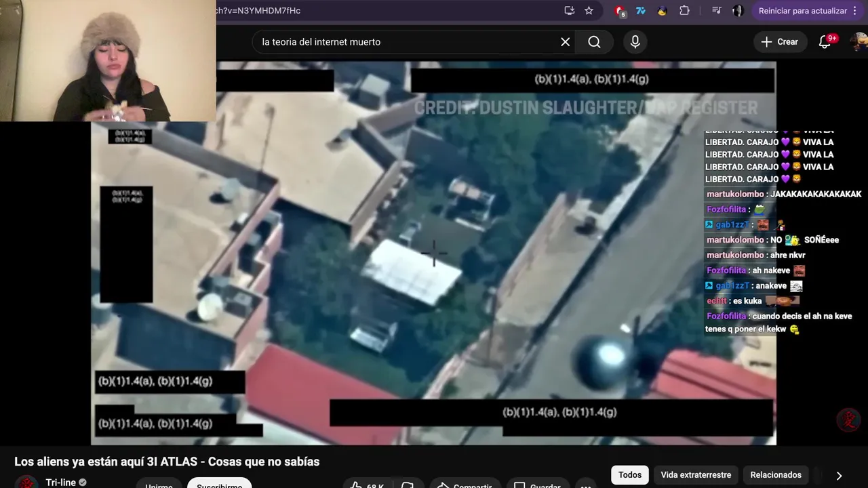Clear the search query with the X
The height and width of the screenshot is (488, 868).
click(x=565, y=42)
